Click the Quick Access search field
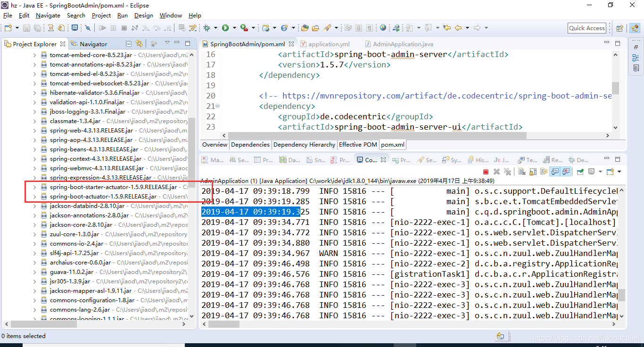The height and width of the screenshot is (347, 644). [x=587, y=28]
